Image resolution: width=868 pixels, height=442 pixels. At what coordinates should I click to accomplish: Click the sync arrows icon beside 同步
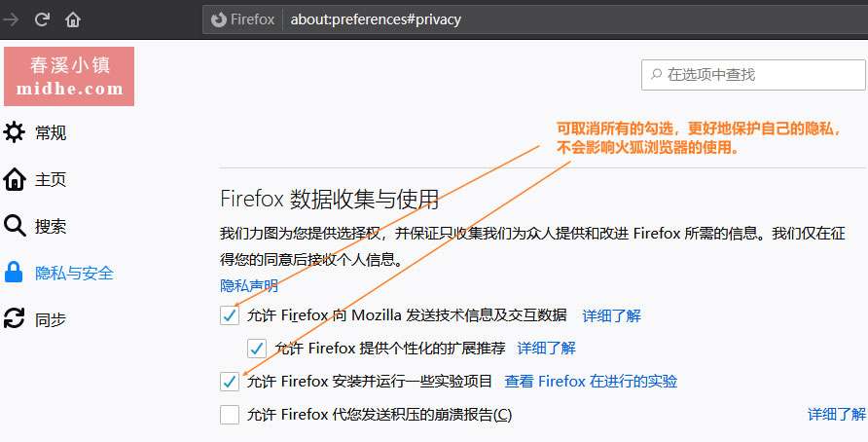pyautogui.click(x=14, y=319)
